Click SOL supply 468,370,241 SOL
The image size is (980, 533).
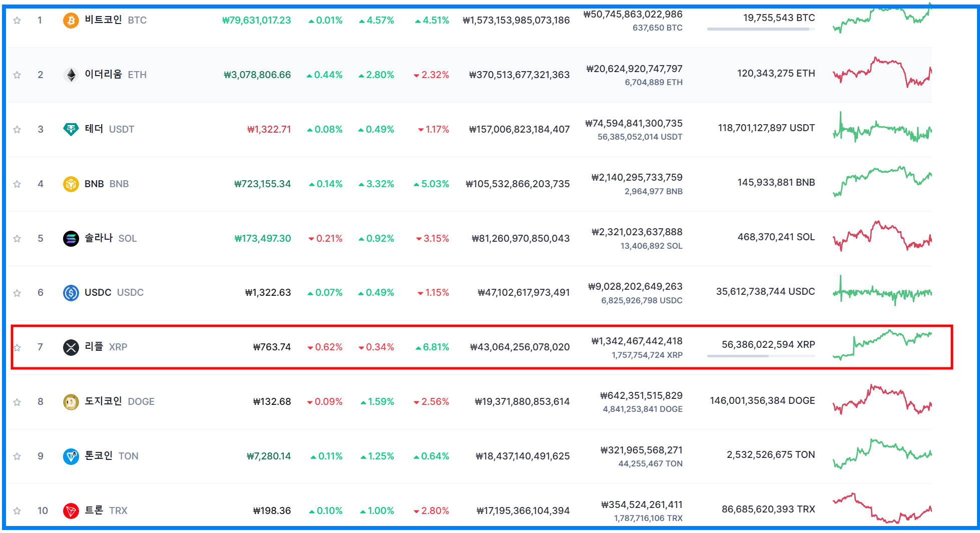(776, 237)
